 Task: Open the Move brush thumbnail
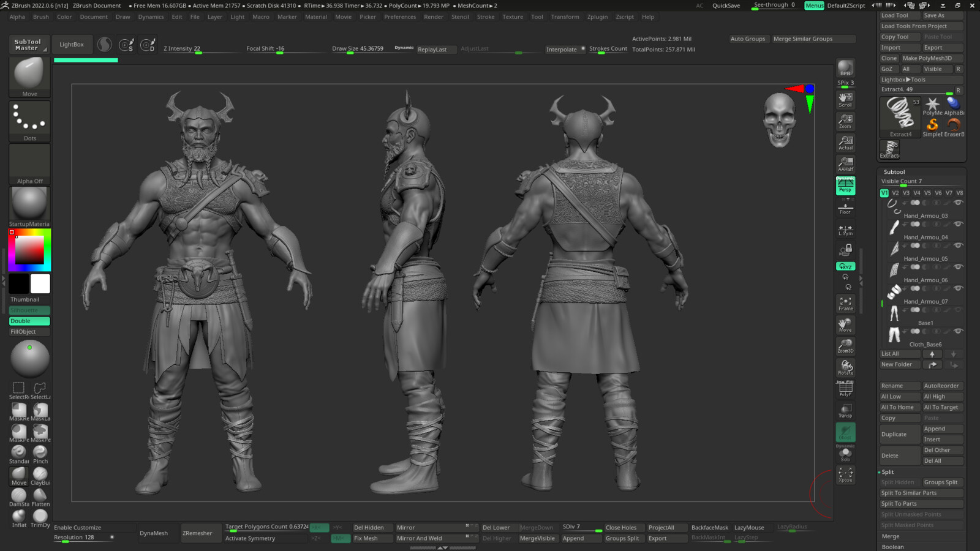(x=29, y=77)
